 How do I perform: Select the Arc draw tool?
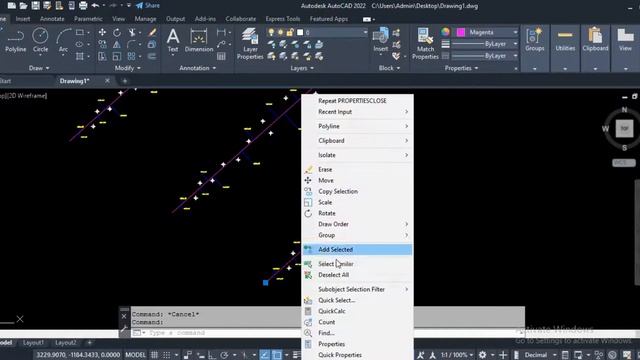[x=63, y=40]
